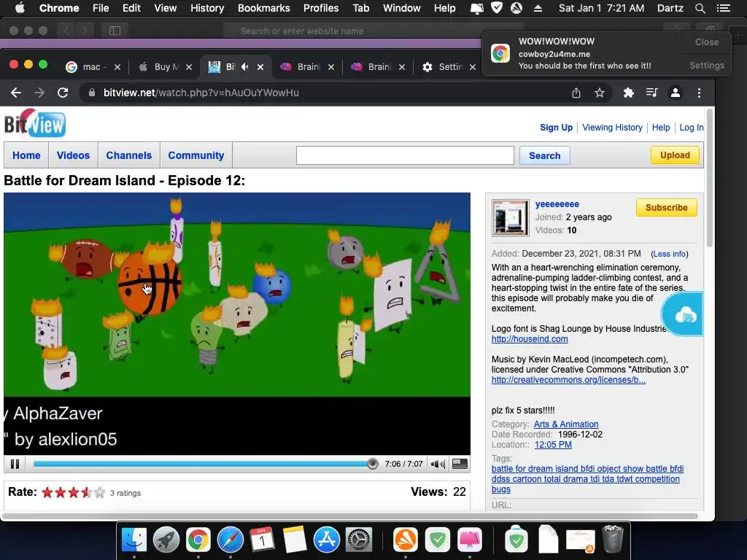Click the 12:05 PM location link
Image resolution: width=747 pixels, height=560 pixels.
coord(553,444)
